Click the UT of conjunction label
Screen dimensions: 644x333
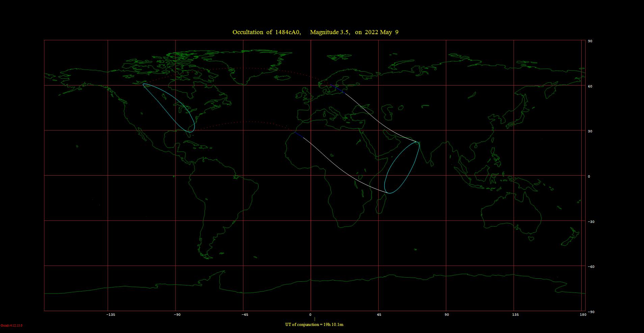[314, 325]
